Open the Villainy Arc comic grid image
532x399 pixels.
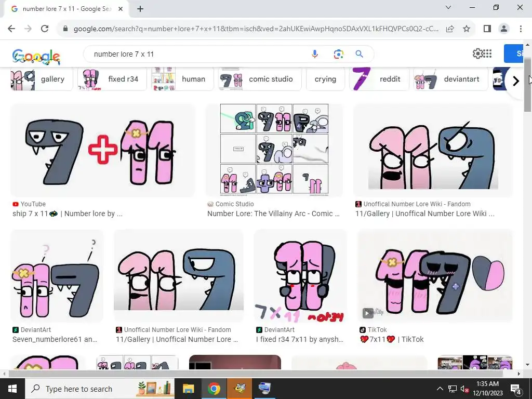[274, 150]
